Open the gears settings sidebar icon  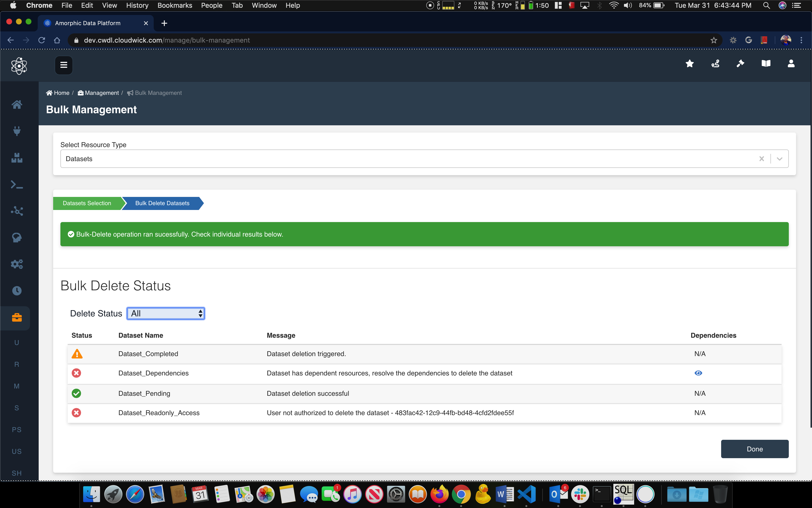(17, 264)
